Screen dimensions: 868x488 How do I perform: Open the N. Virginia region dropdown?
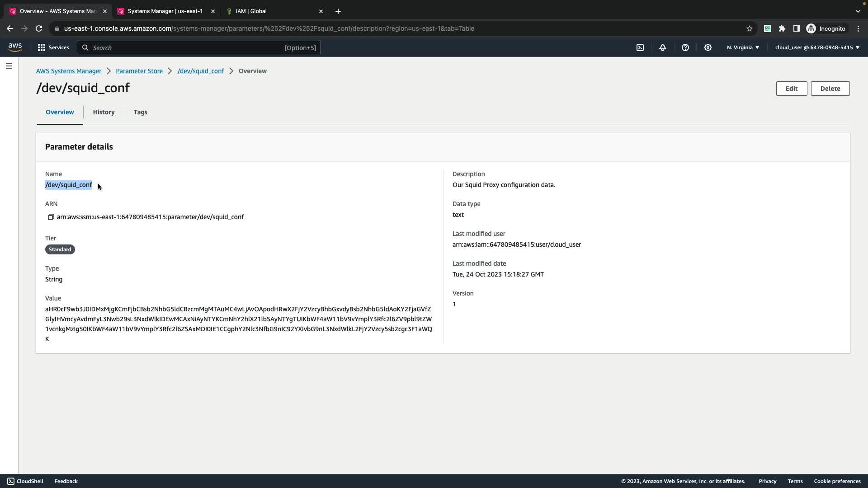(743, 47)
